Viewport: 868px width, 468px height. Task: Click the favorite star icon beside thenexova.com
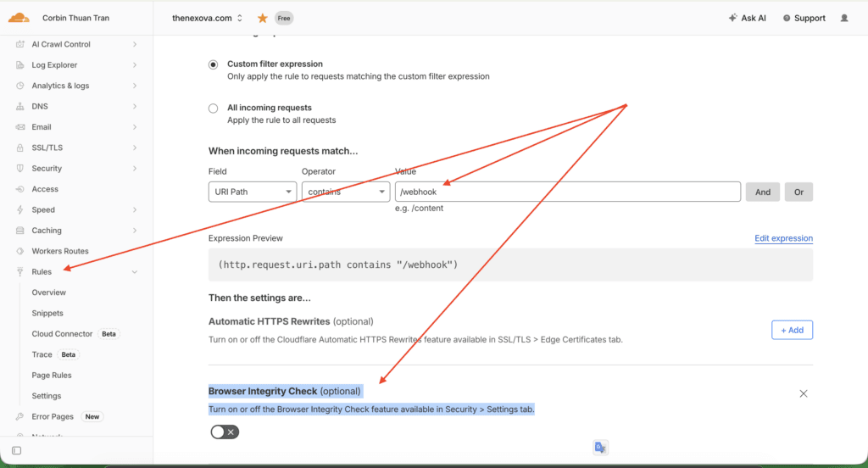[x=263, y=19]
